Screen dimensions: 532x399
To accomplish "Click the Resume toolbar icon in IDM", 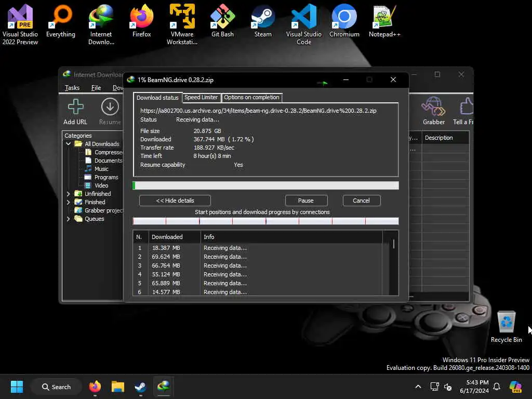I will point(110,112).
